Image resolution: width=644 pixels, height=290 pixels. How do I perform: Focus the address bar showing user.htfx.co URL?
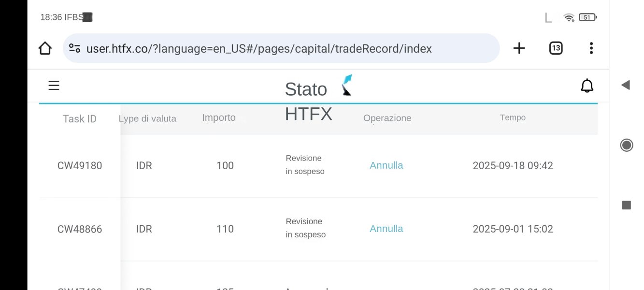tap(281, 48)
